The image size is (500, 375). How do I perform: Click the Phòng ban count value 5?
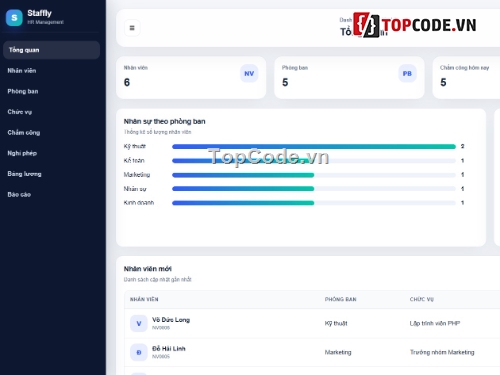point(285,82)
